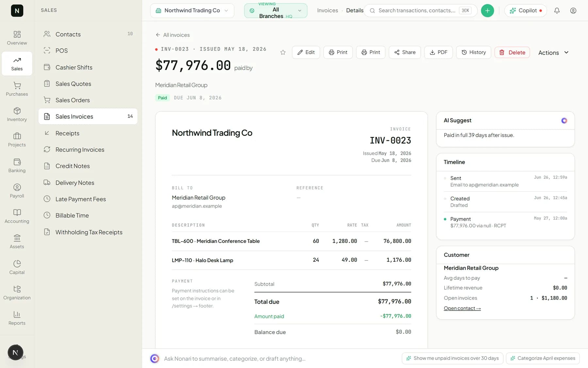Screen dimensions: 588x368
Task: Click the Payment timeline entry
Action: pyautogui.click(x=505, y=222)
